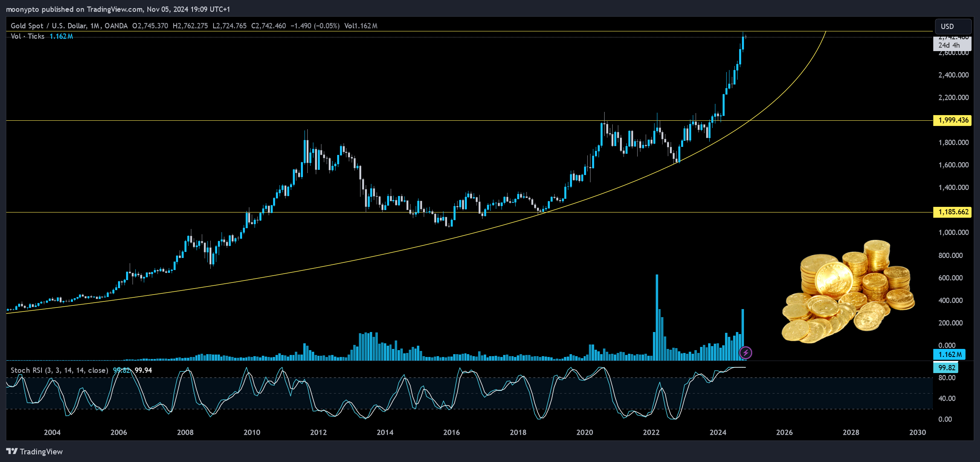The width and height of the screenshot is (980, 462).
Task: Click the 2006 year on time axis
Action: (119, 433)
